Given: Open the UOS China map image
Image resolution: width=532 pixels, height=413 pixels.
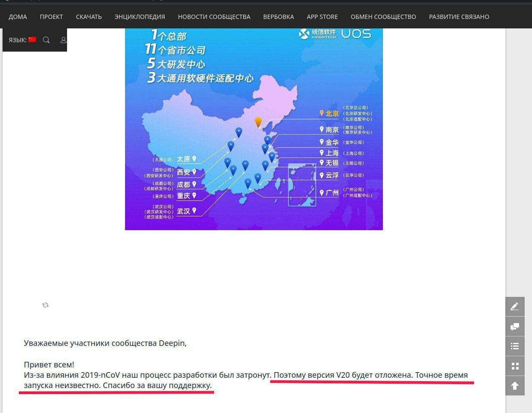Looking at the screenshot, I should (x=254, y=129).
